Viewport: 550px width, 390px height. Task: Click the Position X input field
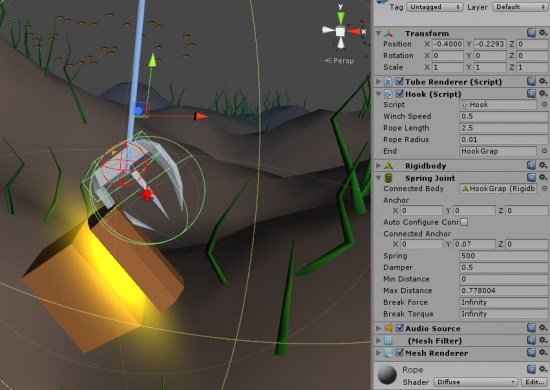coord(448,44)
